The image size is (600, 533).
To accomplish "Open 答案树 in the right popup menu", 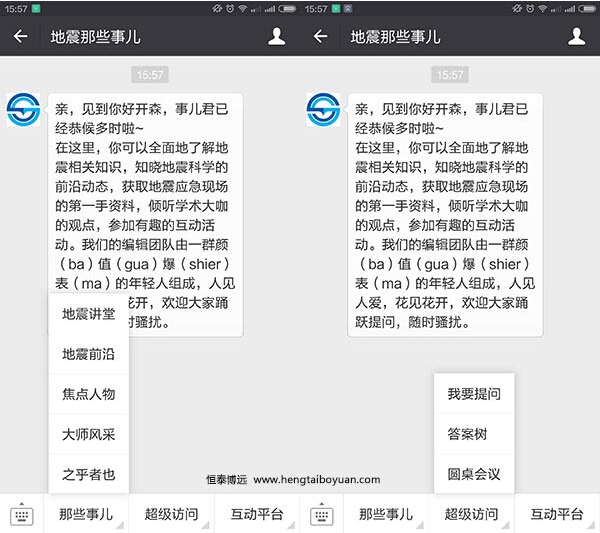I will (474, 434).
